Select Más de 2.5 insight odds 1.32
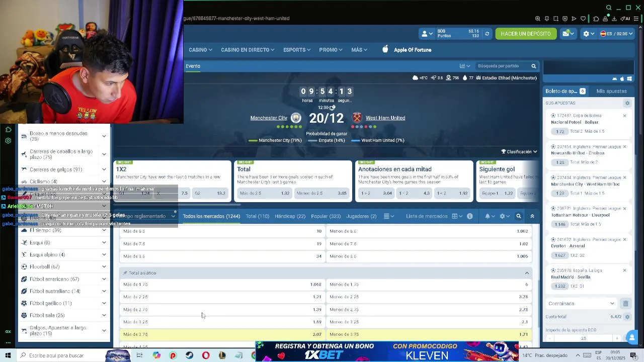 click(265, 193)
